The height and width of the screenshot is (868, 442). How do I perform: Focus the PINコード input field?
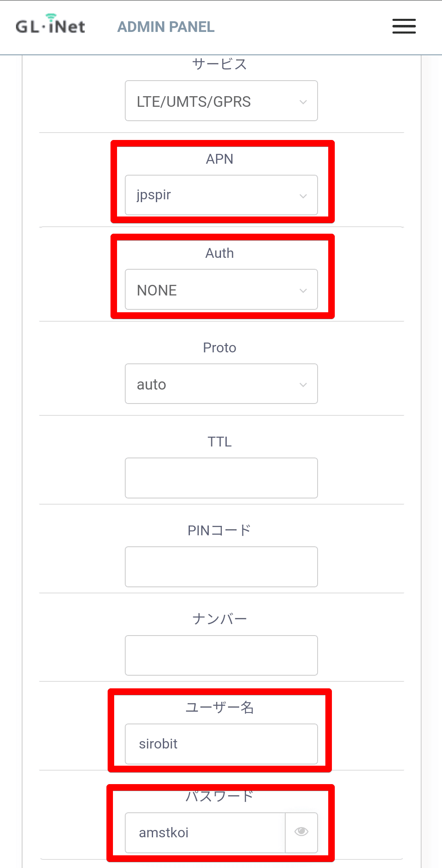tap(221, 567)
